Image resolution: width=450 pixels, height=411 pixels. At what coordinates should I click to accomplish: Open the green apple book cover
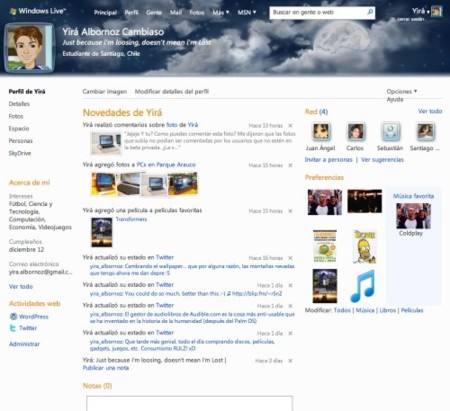click(325, 246)
